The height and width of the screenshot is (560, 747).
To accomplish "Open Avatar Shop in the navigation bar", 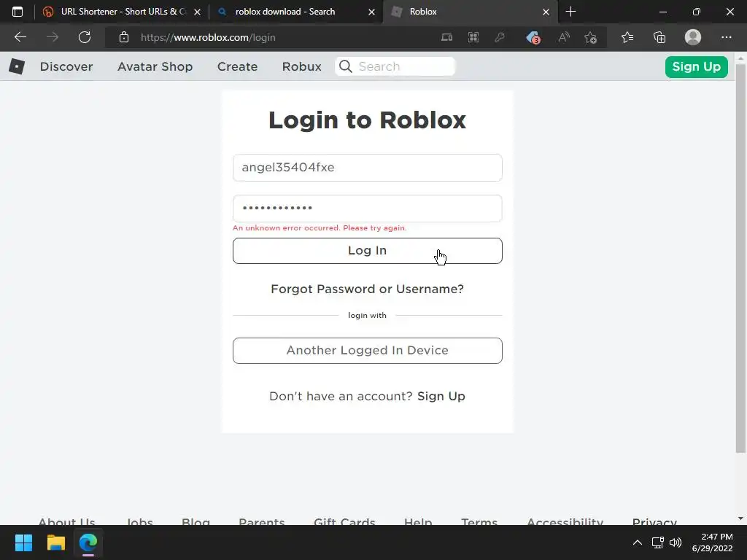I will 155,66.
